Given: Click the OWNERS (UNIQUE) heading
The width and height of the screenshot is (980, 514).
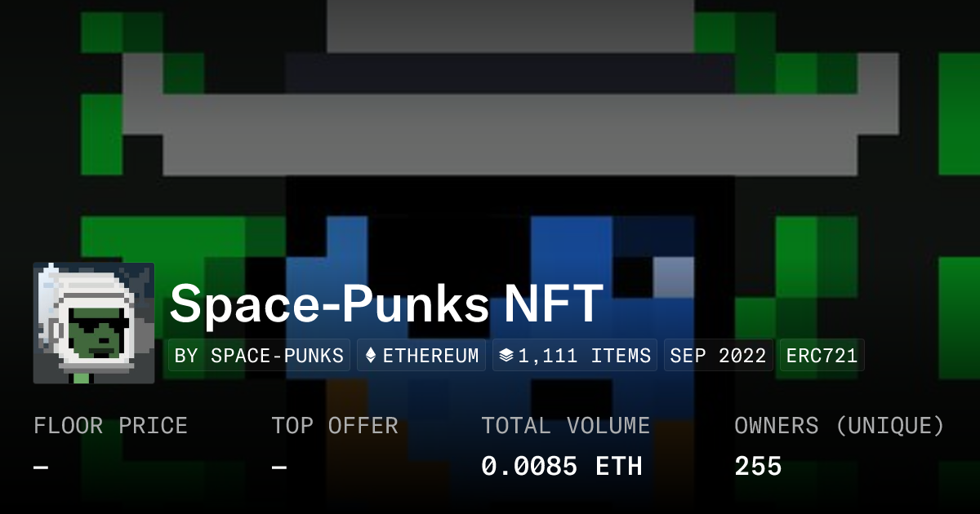Looking at the screenshot, I should click(840, 425).
